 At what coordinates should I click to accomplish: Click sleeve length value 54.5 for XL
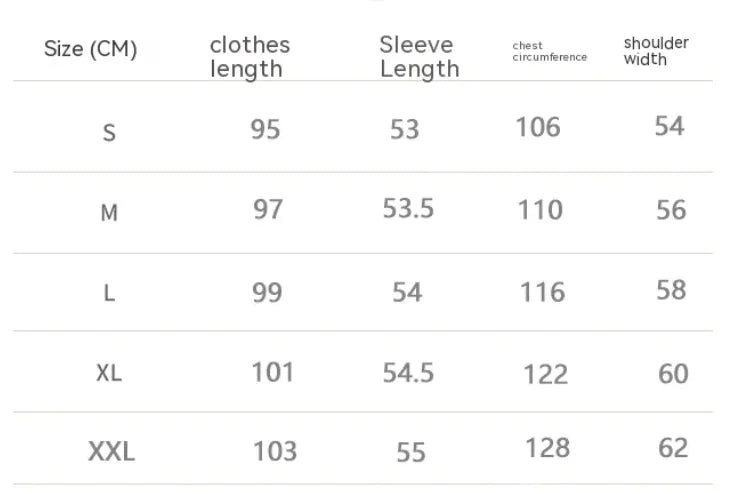(x=408, y=373)
